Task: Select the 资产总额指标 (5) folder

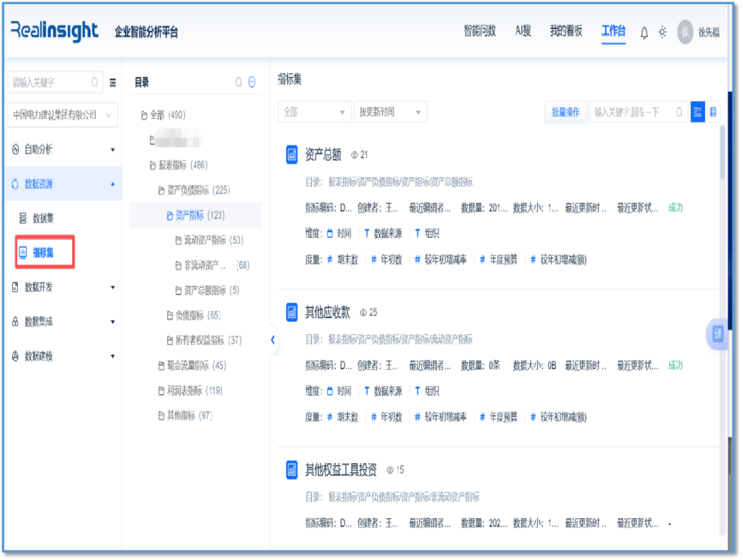Action: [207, 290]
